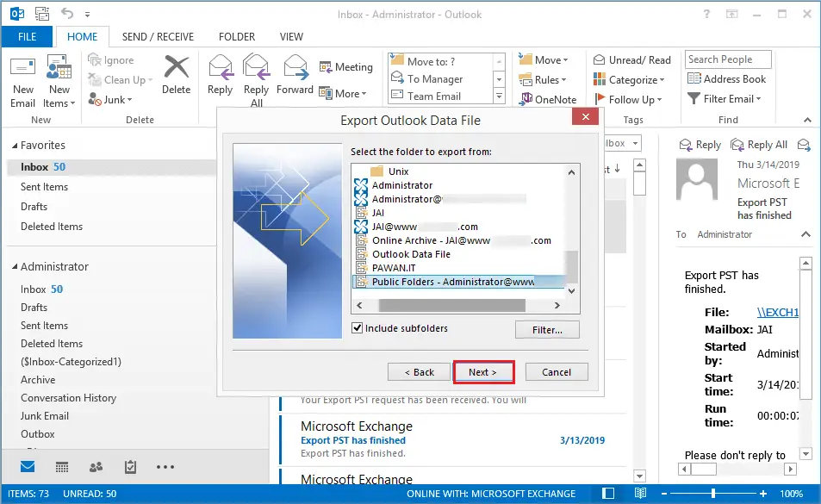821x504 pixels.
Task: Select Outlook Data File in folder list
Action: tap(411, 254)
